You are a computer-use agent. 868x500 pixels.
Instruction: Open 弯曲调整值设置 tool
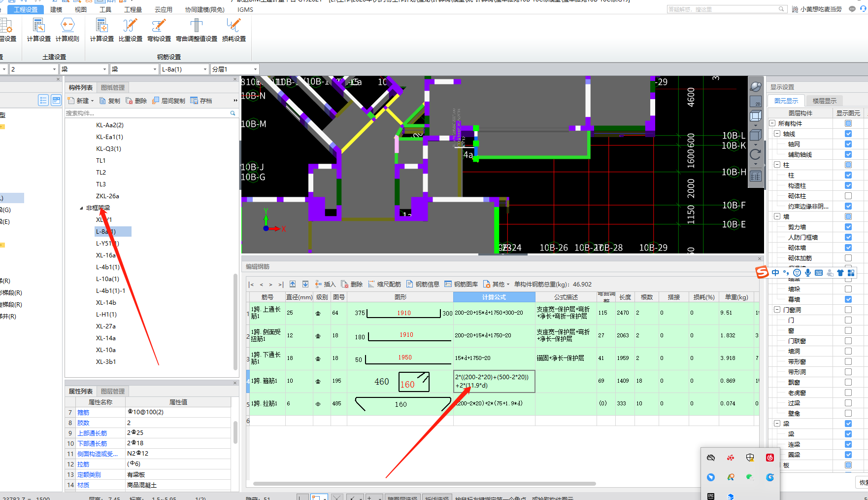pyautogui.click(x=197, y=30)
